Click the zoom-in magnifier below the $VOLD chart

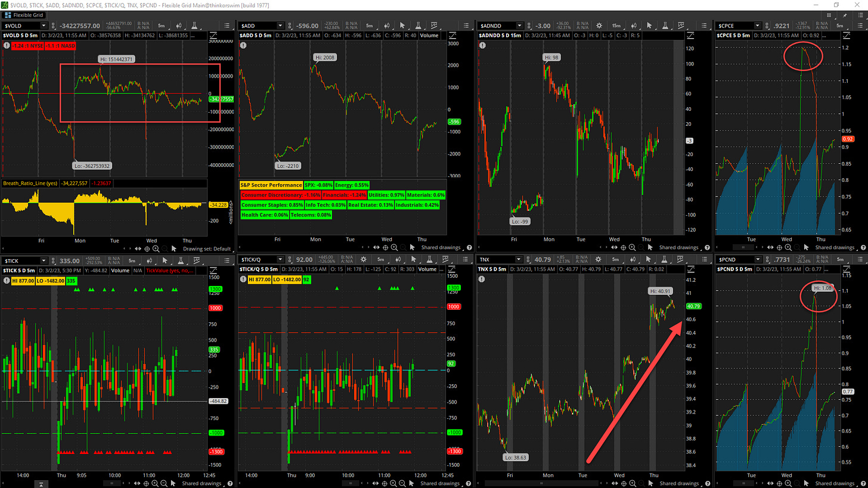click(x=156, y=248)
